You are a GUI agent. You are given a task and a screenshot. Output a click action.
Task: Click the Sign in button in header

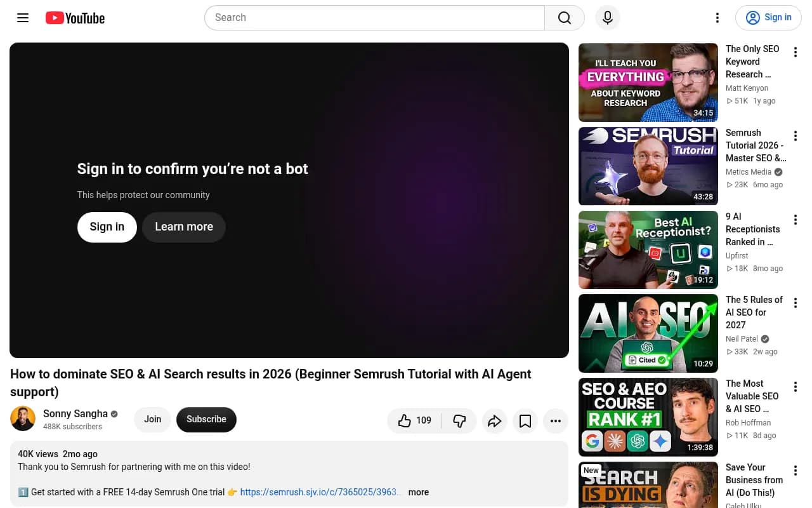click(768, 18)
